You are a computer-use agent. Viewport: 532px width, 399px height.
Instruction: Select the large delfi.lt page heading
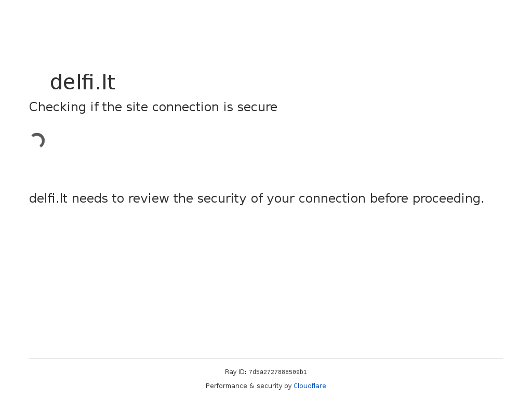[x=83, y=82]
